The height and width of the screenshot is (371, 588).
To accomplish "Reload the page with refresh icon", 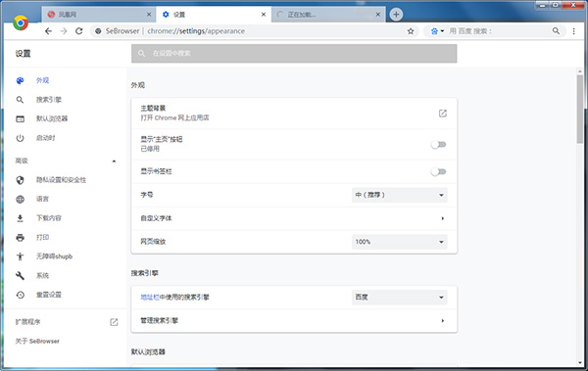I will [x=79, y=31].
